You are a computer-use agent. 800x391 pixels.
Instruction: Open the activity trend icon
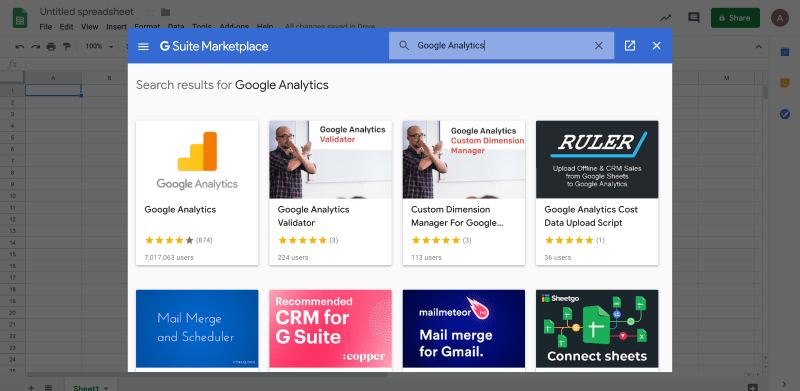click(665, 18)
